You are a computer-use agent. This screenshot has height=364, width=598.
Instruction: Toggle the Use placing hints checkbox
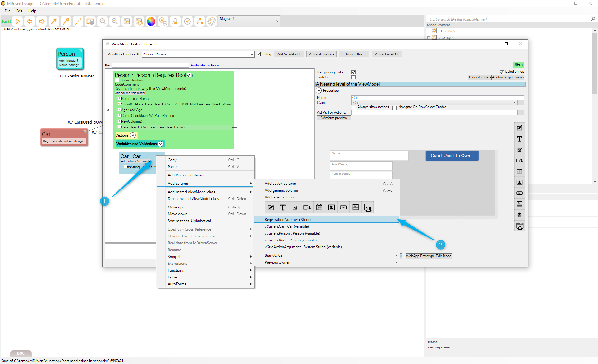pos(354,72)
